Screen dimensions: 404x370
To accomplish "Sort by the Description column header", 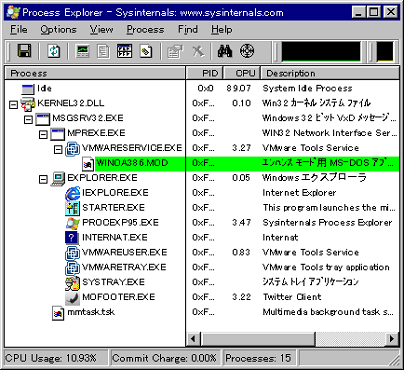I will (x=330, y=73).
